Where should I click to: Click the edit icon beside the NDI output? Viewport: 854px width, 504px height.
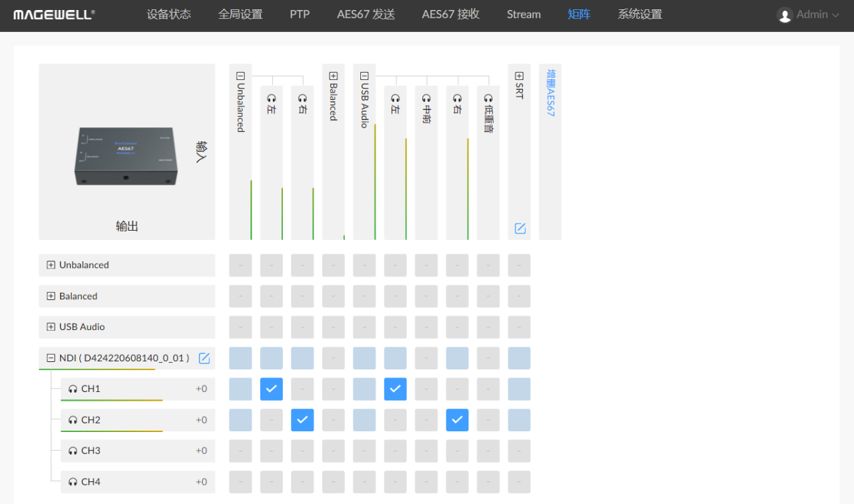[x=204, y=359]
